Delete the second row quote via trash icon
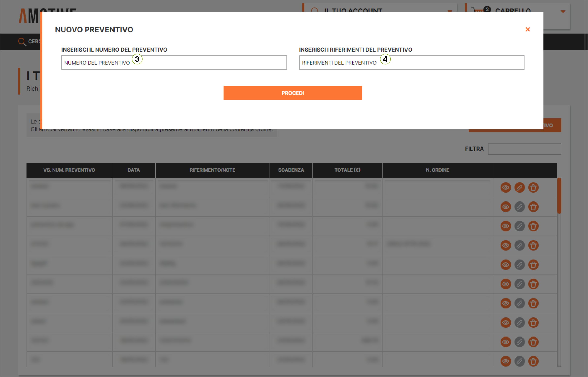 coord(533,207)
